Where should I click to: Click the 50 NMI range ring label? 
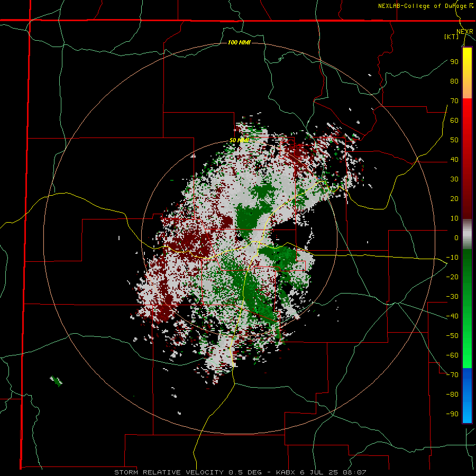(x=239, y=140)
